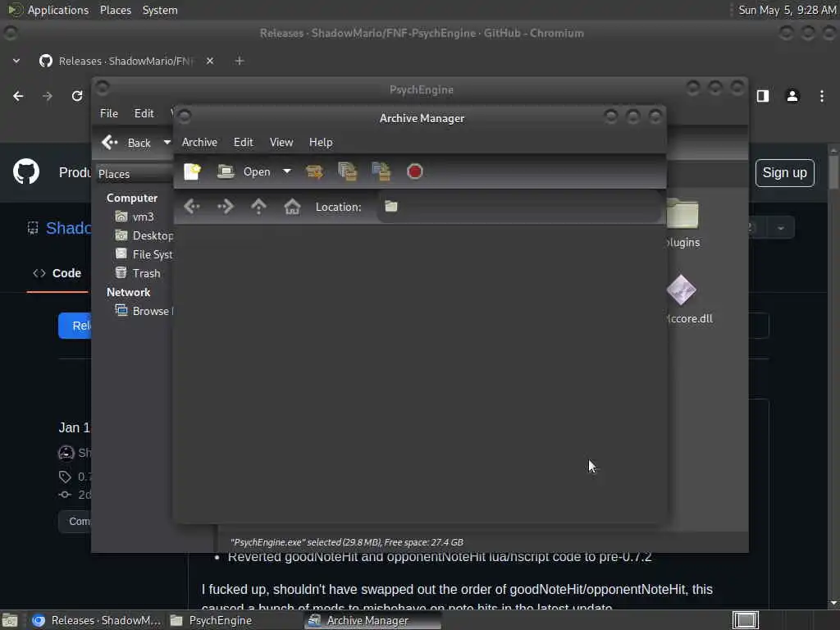This screenshot has height=630, width=840.
Task: Click the Location input field
Action: point(519,207)
